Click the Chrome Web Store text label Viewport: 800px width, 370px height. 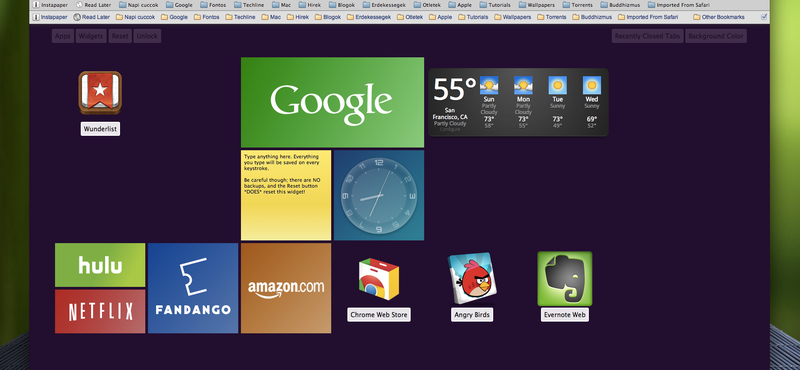(379, 315)
